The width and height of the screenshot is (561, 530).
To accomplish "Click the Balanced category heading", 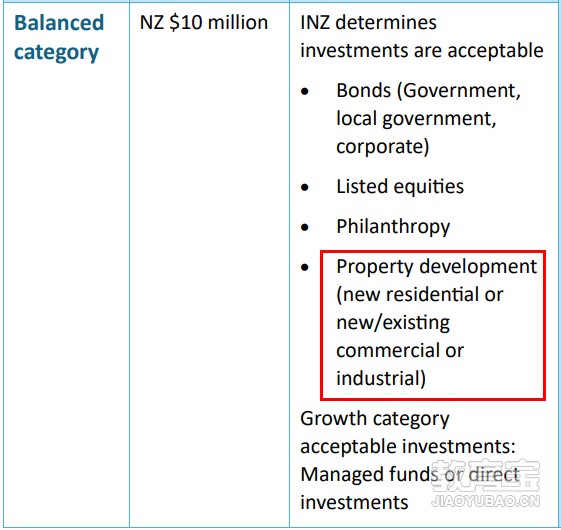I will [x=59, y=38].
